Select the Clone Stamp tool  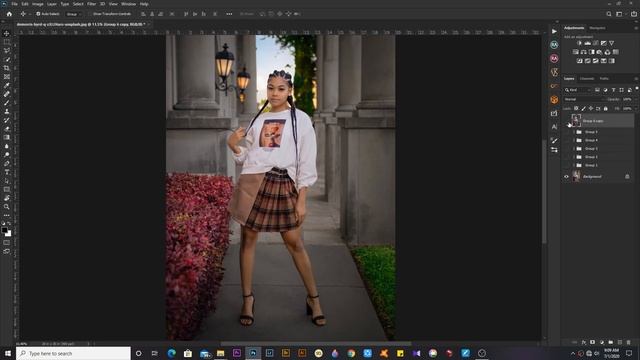tap(7, 111)
